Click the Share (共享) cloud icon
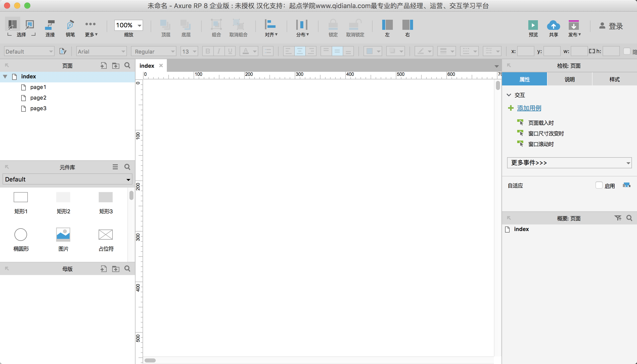 553,25
